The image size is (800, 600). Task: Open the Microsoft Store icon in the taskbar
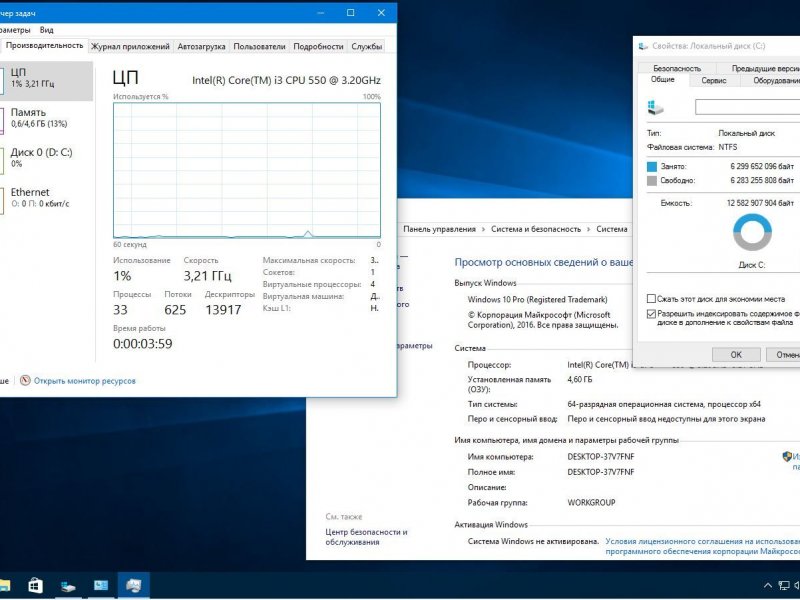(x=35, y=585)
